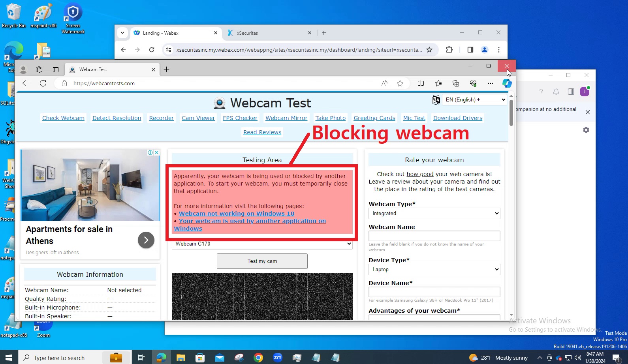Open Chrome extensions puzzle icon
The height and width of the screenshot is (364, 628).
(x=449, y=50)
